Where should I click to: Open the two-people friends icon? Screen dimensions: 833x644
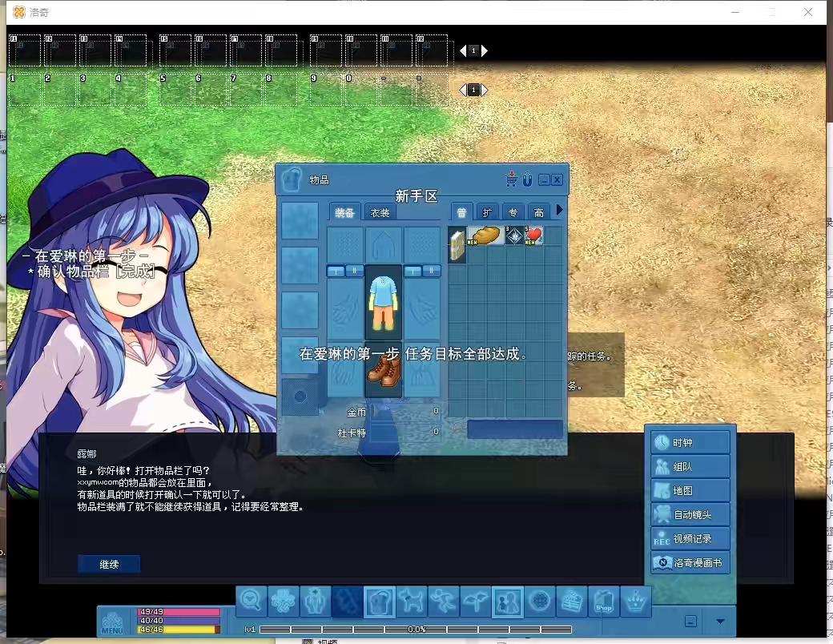[x=508, y=602]
